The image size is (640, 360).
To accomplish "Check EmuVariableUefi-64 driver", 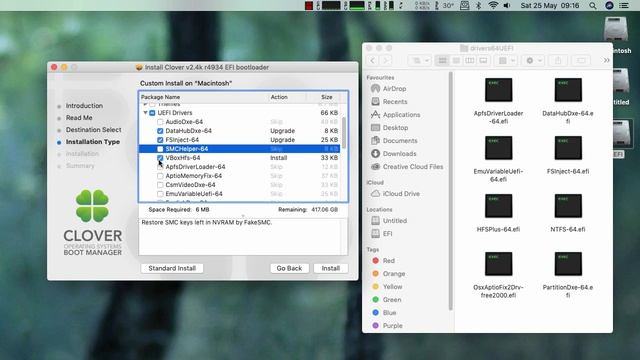I will pyautogui.click(x=160, y=194).
